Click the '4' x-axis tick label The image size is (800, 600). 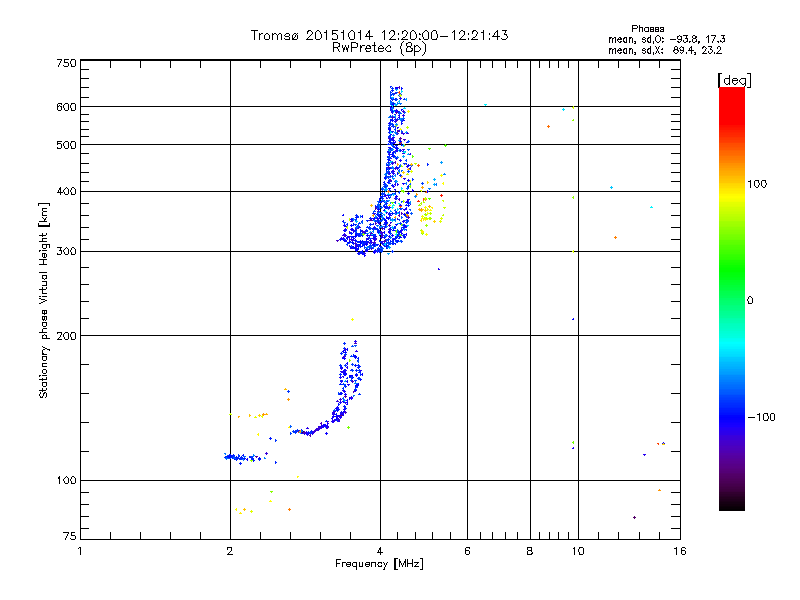[x=380, y=551]
